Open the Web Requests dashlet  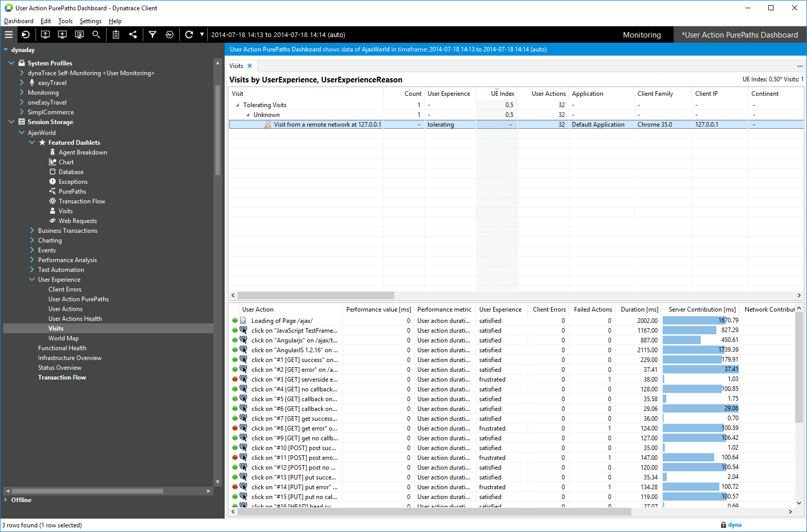tap(77, 221)
